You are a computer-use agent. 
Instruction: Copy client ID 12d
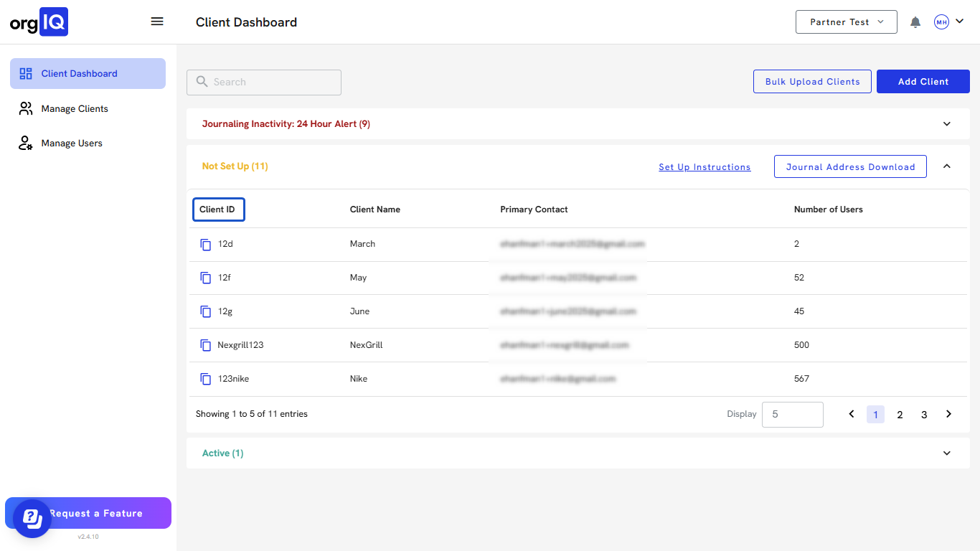coord(206,244)
